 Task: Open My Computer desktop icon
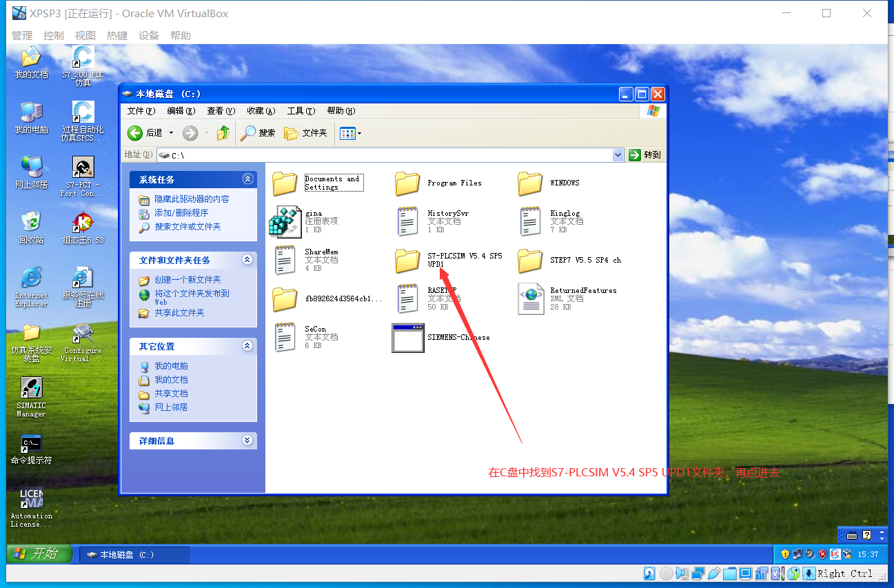tap(31, 117)
